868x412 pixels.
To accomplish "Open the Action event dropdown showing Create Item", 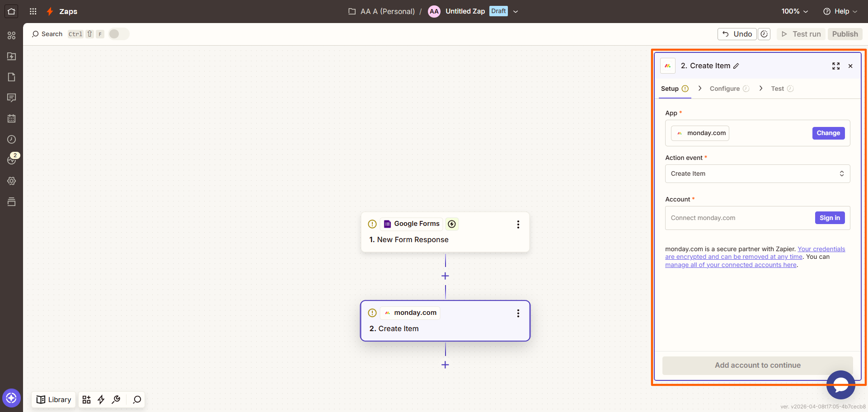I will pos(757,173).
